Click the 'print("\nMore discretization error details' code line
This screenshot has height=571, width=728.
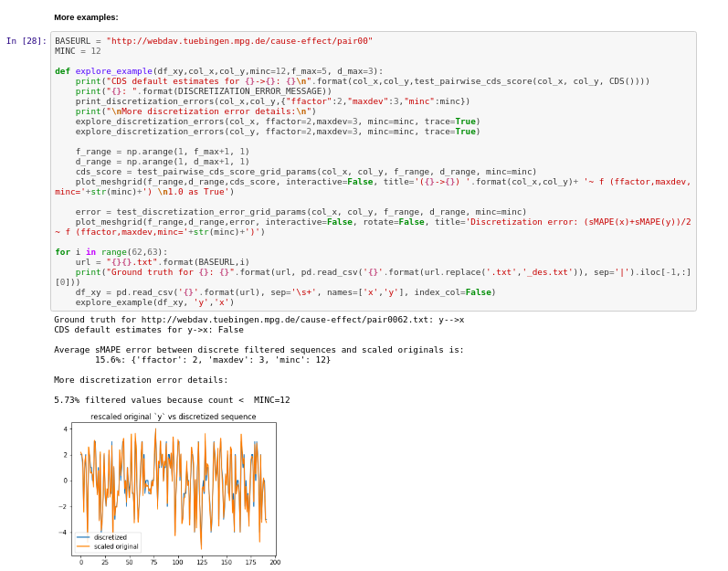[195, 111]
